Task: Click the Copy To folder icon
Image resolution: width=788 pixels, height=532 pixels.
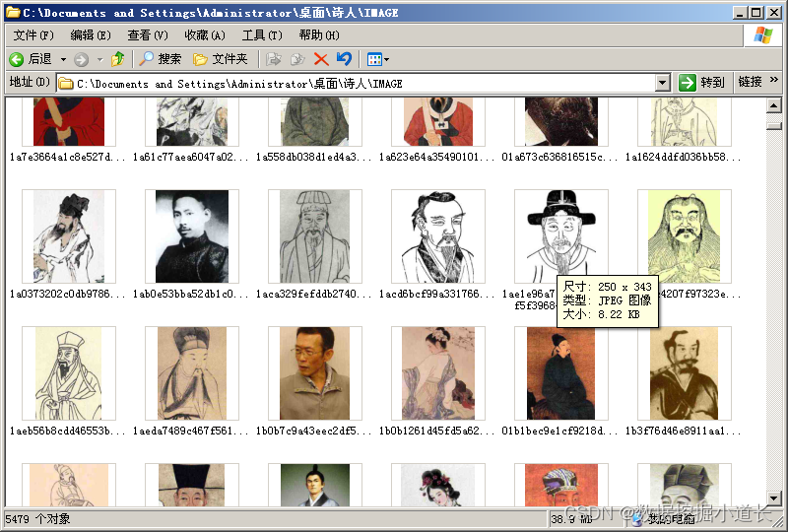Action: [297, 59]
